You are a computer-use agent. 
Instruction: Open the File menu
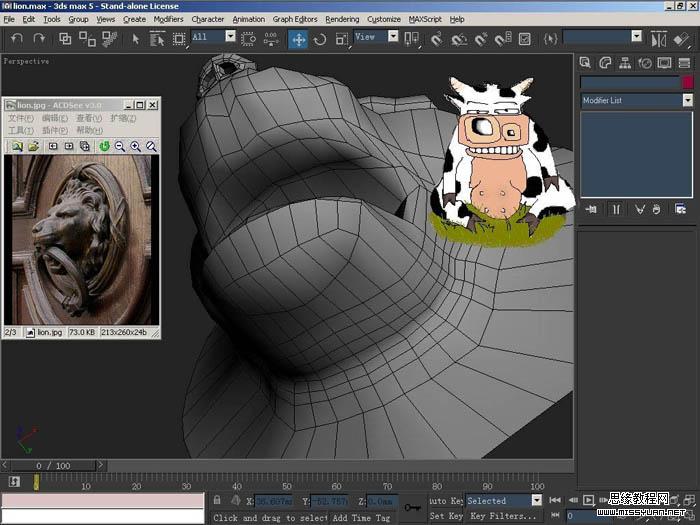[x=9, y=19]
